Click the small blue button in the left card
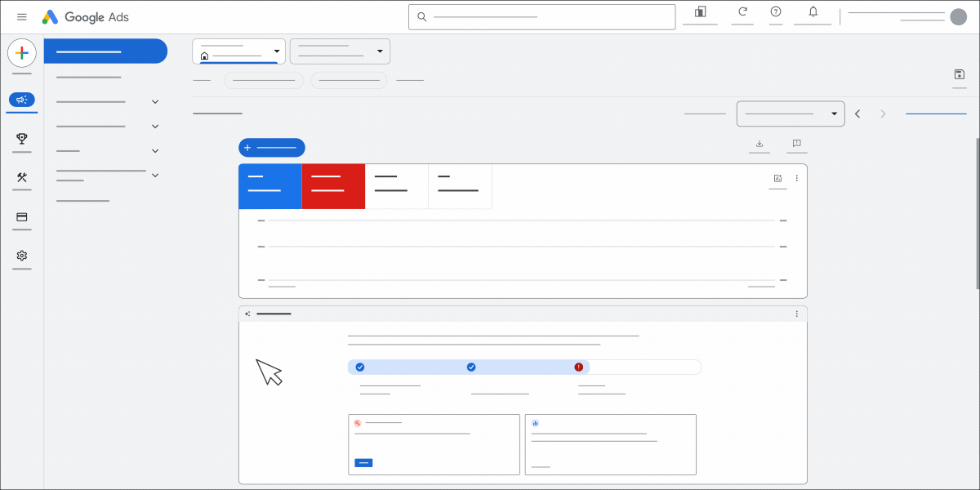The width and height of the screenshot is (980, 490). tap(364, 462)
